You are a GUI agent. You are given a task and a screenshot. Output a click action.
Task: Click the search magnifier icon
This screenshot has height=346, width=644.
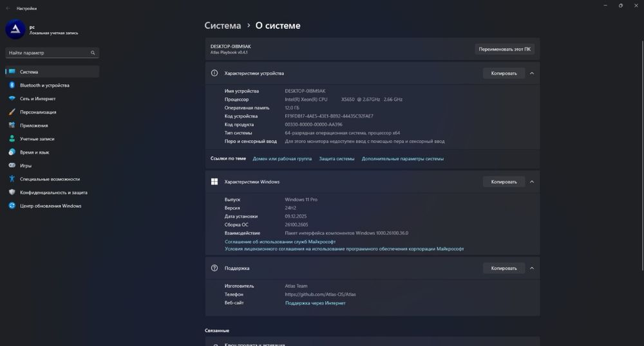93,53
